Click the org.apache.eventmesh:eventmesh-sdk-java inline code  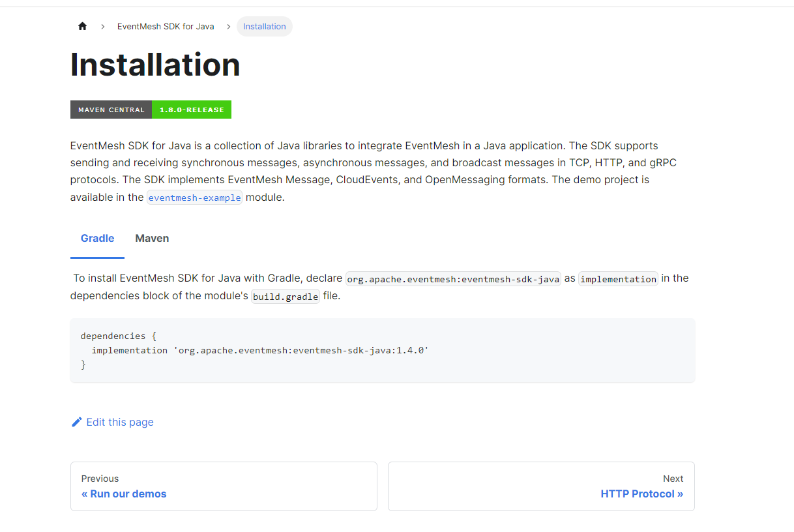[453, 279]
